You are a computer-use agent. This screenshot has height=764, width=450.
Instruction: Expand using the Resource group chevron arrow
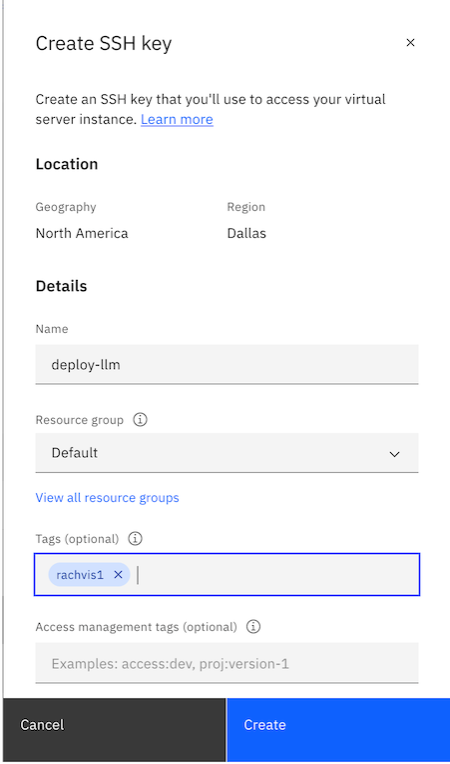[394, 454]
